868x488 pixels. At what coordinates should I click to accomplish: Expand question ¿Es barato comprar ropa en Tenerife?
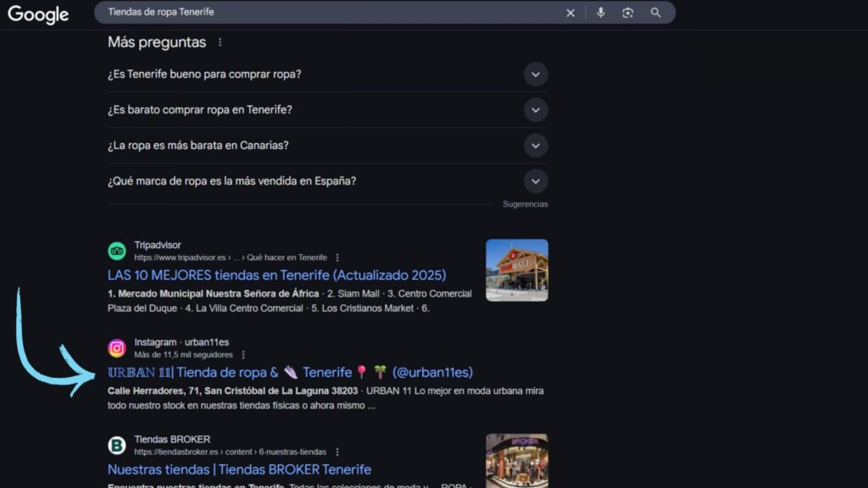pyautogui.click(x=328, y=109)
